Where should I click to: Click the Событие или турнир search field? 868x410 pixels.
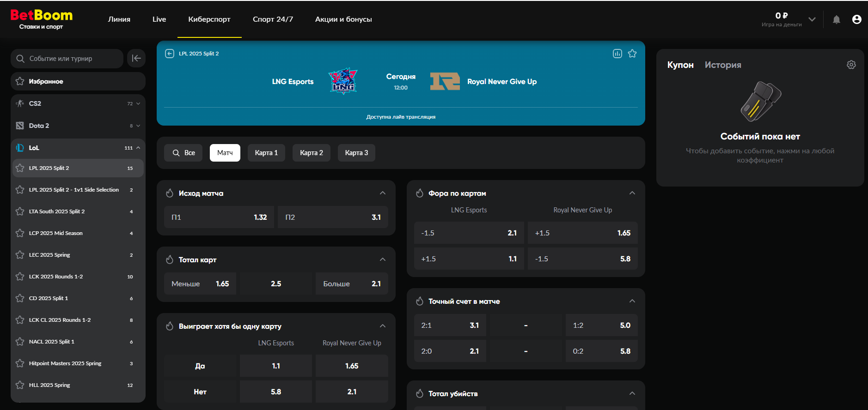[x=67, y=59]
